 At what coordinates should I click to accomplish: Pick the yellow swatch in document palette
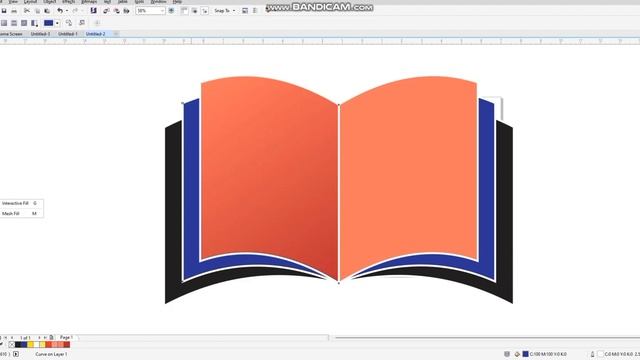tap(30, 344)
